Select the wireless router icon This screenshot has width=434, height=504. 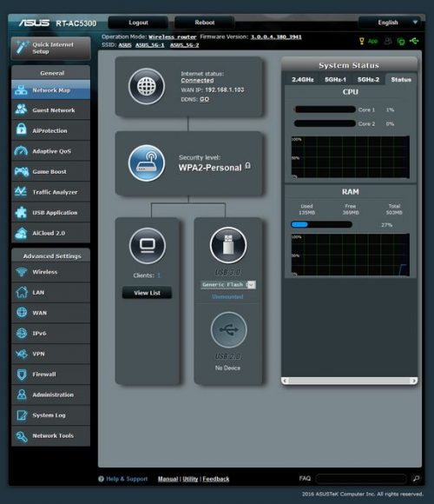(147, 163)
